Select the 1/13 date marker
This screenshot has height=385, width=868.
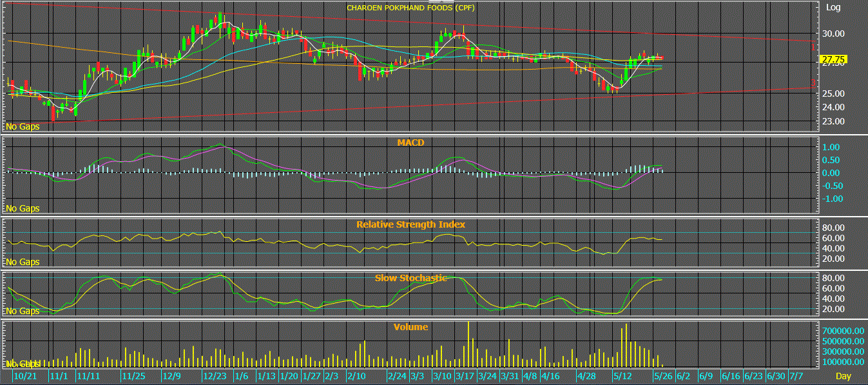coord(266,376)
